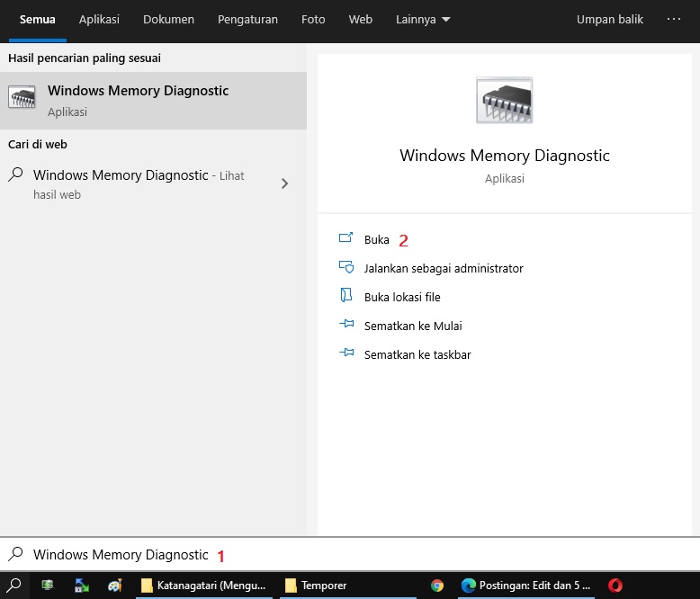This screenshot has height=599, width=700.
Task: Switch to the Dokumen tab
Action: [168, 20]
